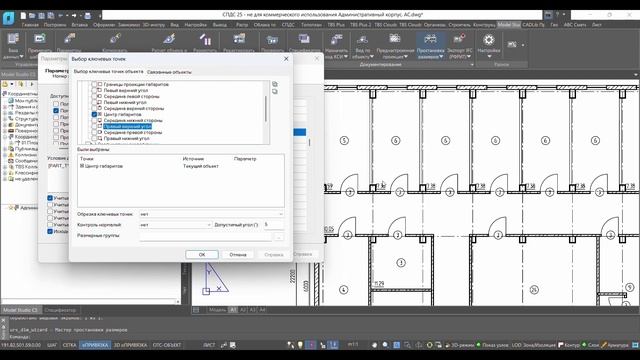Open the Лист ribbon tab

pyautogui.click(x=597, y=25)
